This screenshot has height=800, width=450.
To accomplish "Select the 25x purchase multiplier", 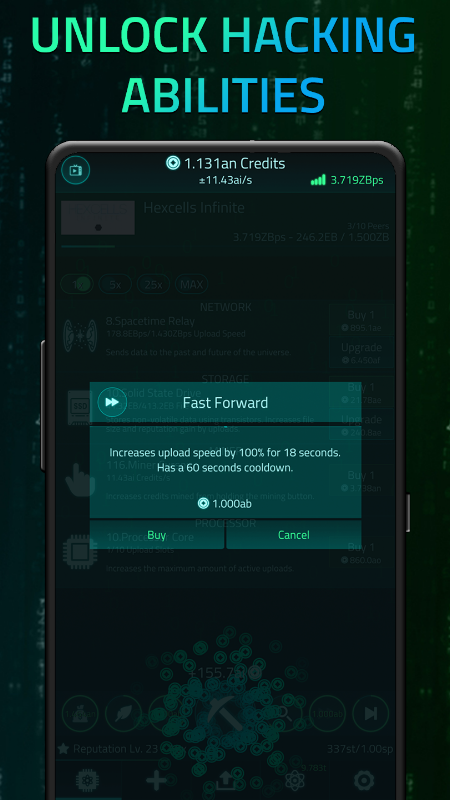I will (x=154, y=284).
